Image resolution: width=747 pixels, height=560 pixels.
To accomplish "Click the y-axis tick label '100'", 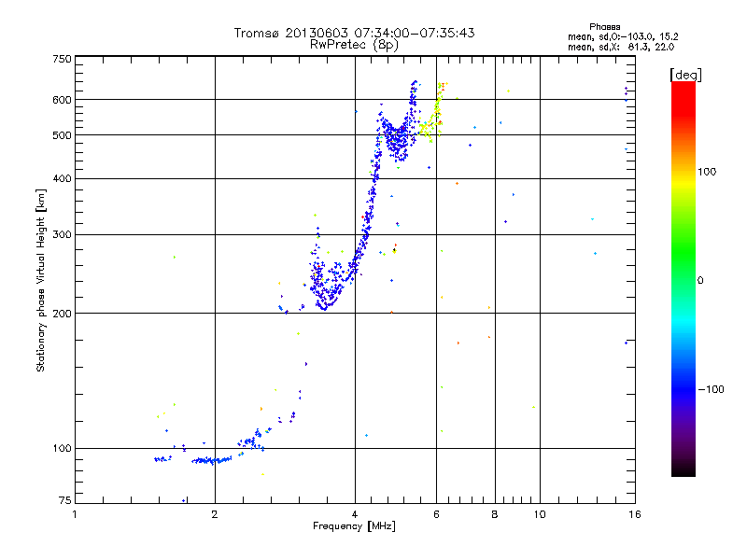I will (x=62, y=449).
